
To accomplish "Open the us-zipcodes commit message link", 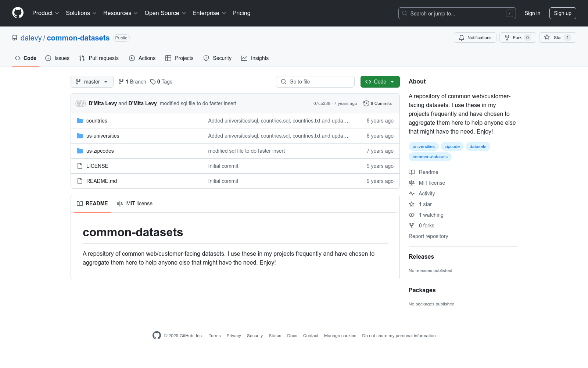I will 247,151.
